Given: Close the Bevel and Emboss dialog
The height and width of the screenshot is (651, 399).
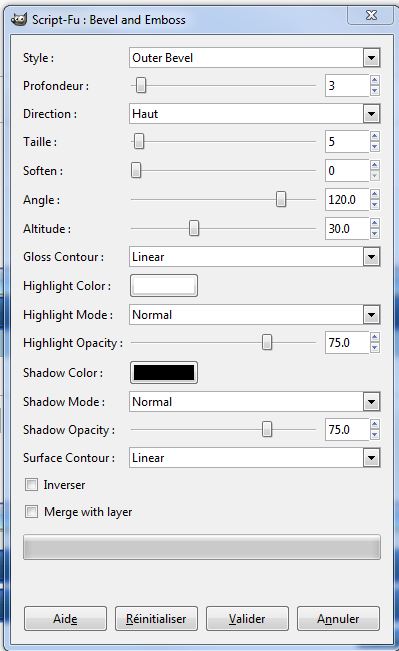Looking at the screenshot, I should [x=371, y=16].
